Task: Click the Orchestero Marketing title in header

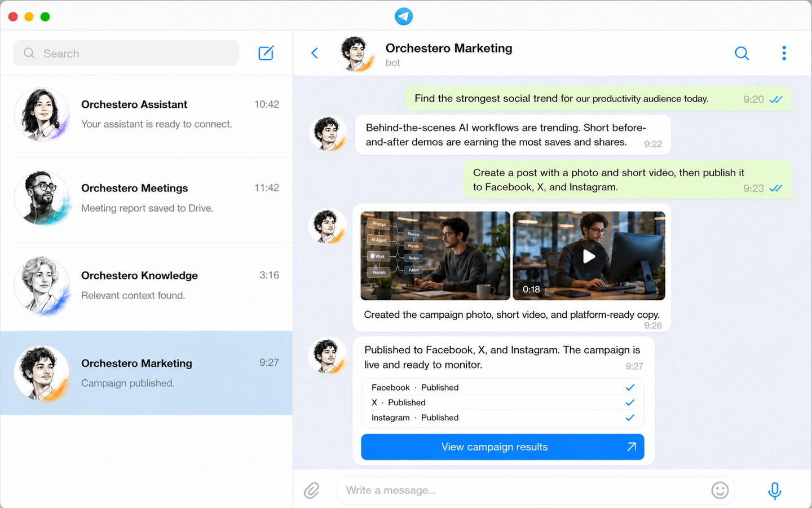Action: coord(449,48)
